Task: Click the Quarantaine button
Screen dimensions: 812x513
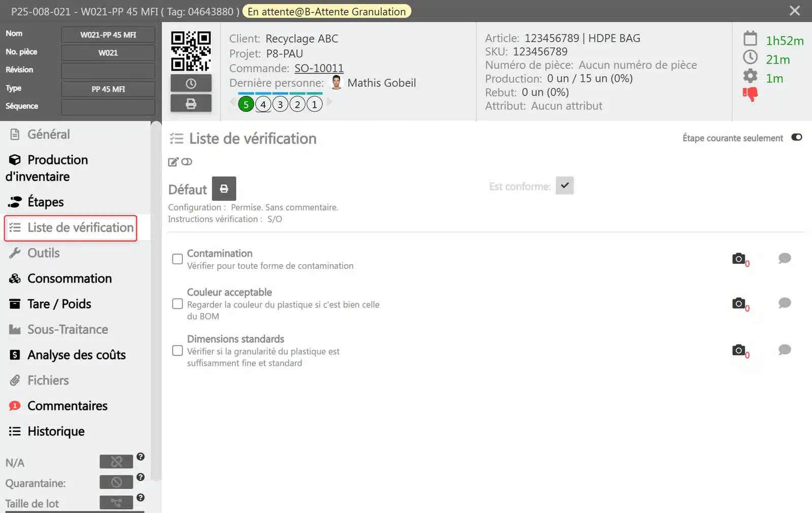Action: (x=116, y=482)
